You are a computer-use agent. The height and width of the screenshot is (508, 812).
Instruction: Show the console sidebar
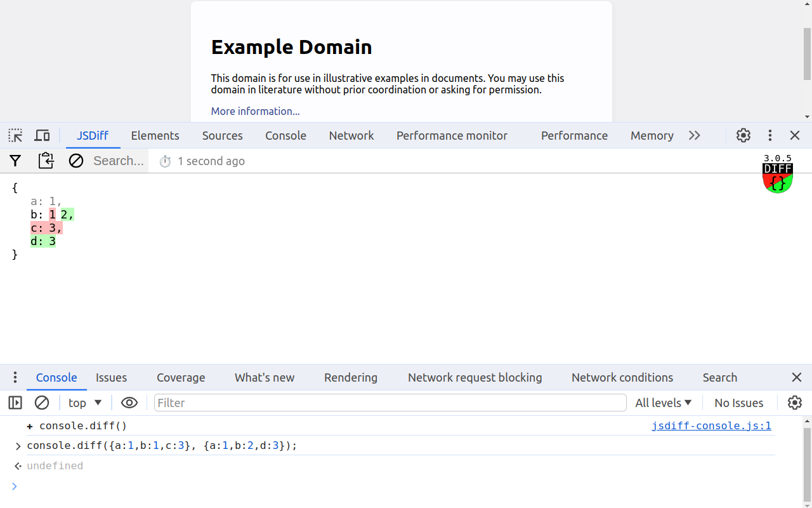click(x=14, y=403)
